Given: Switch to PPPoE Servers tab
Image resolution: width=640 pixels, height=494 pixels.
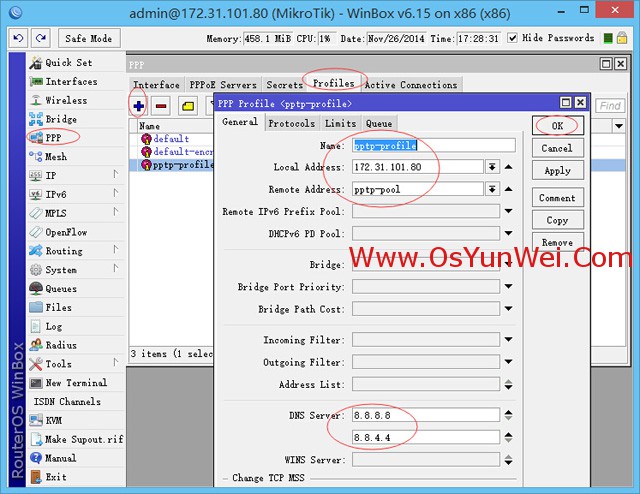Looking at the screenshot, I should click(x=223, y=85).
